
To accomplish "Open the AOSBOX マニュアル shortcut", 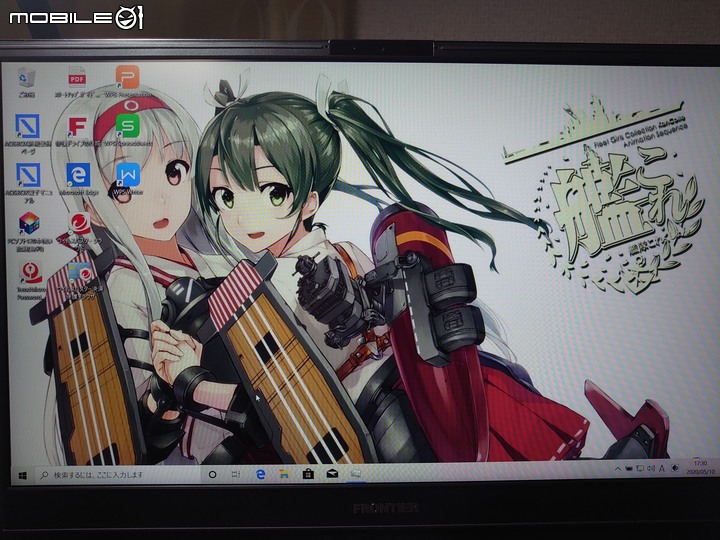I will coord(28,183).
